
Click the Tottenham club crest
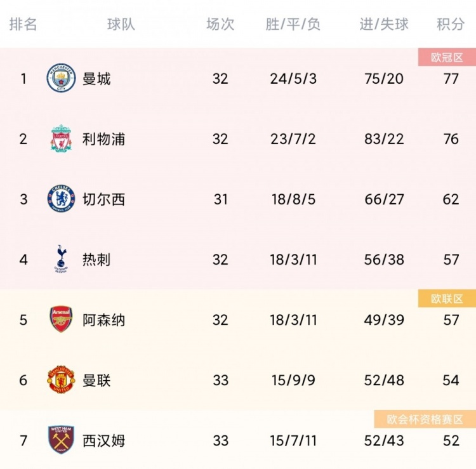coord(61,259)
